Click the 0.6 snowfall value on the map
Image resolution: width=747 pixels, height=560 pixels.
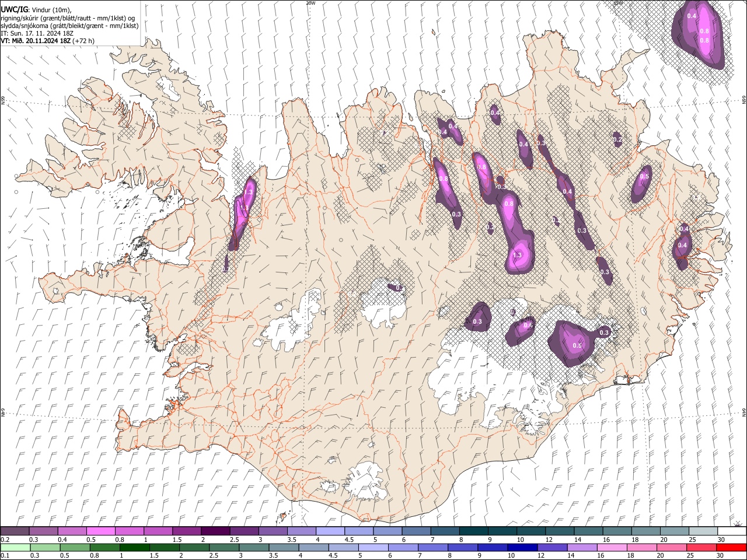pyautogui.click(x=528, y=325)
